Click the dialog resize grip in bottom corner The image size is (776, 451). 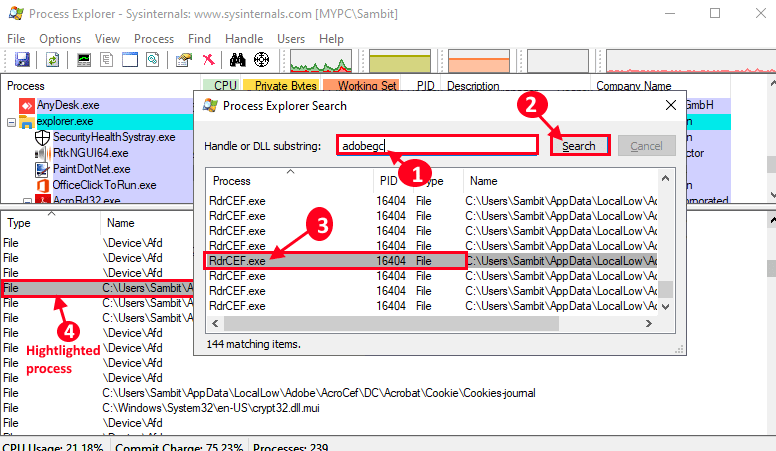(680, 350)
